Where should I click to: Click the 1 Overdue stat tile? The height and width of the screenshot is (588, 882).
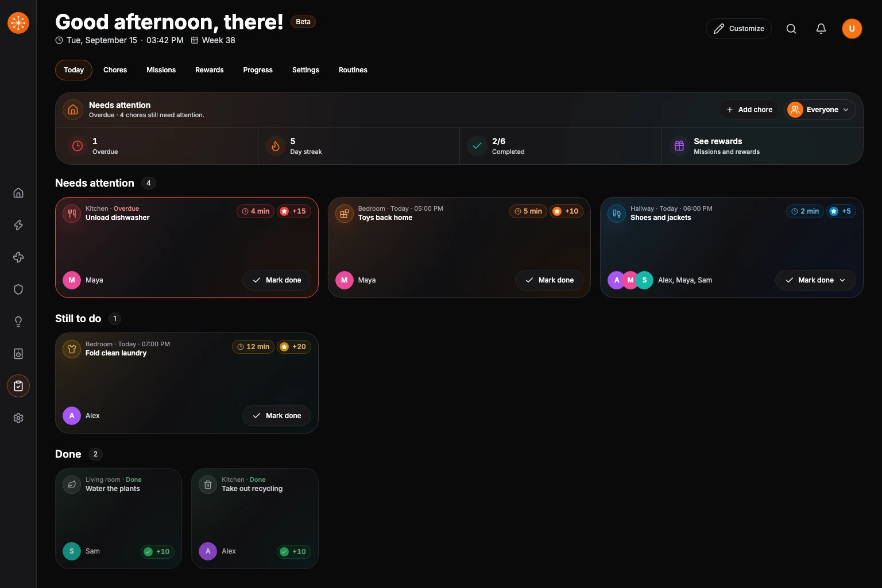click(x=157, y=146)
